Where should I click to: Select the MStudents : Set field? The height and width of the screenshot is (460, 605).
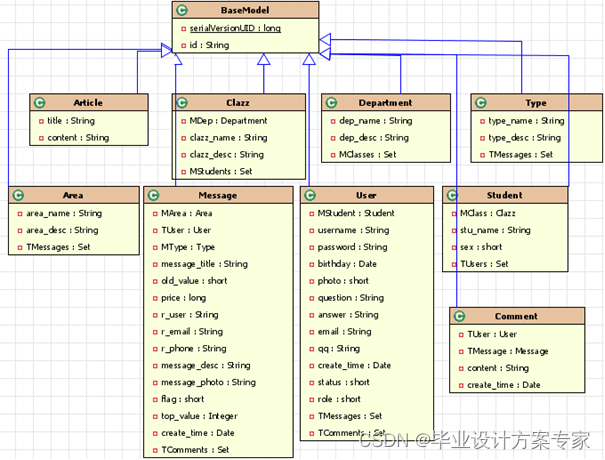coord(221,172)
